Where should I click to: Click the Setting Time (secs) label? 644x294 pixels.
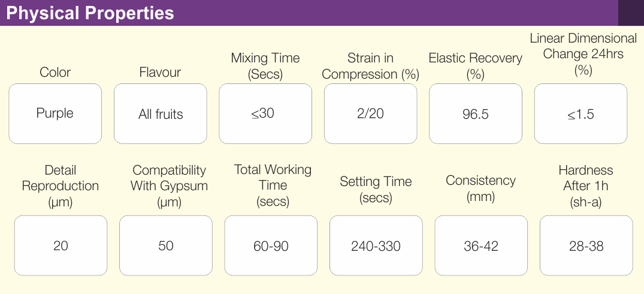click(x=376, y=189)
